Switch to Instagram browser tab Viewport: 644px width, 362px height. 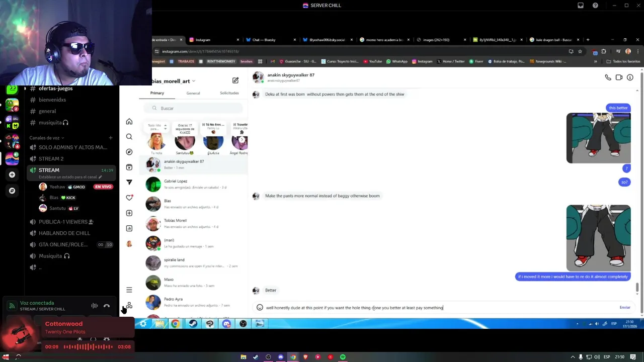point(213,40)
